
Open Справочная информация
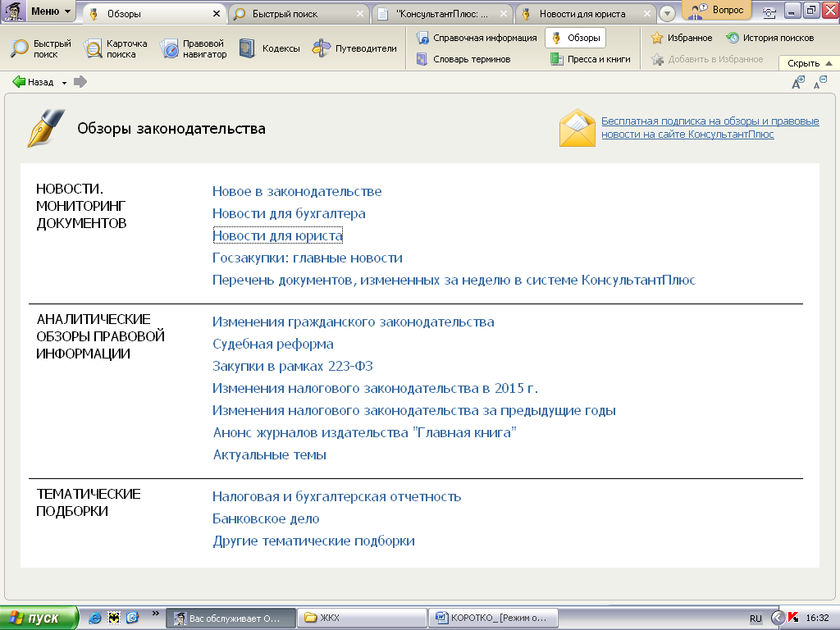[477, 38]
